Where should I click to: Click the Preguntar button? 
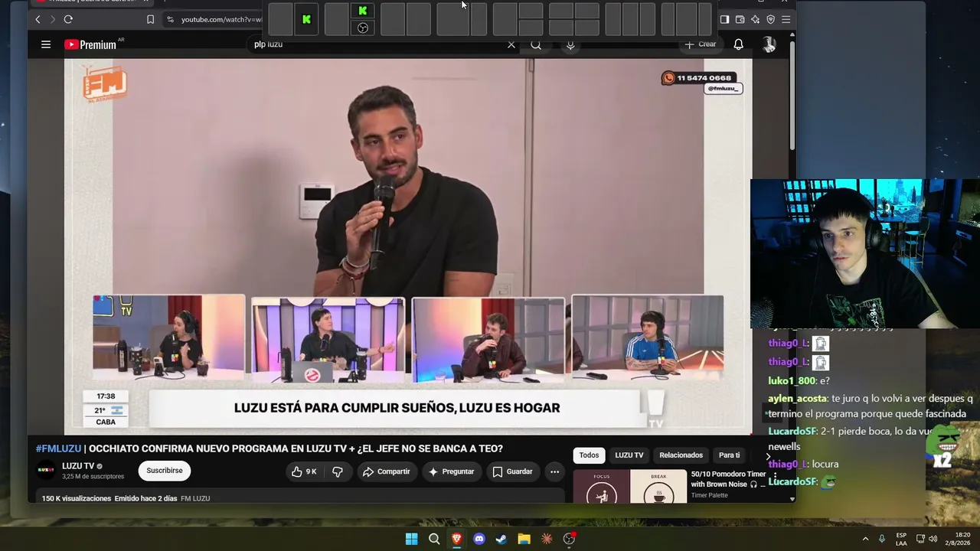coord(451,471)
